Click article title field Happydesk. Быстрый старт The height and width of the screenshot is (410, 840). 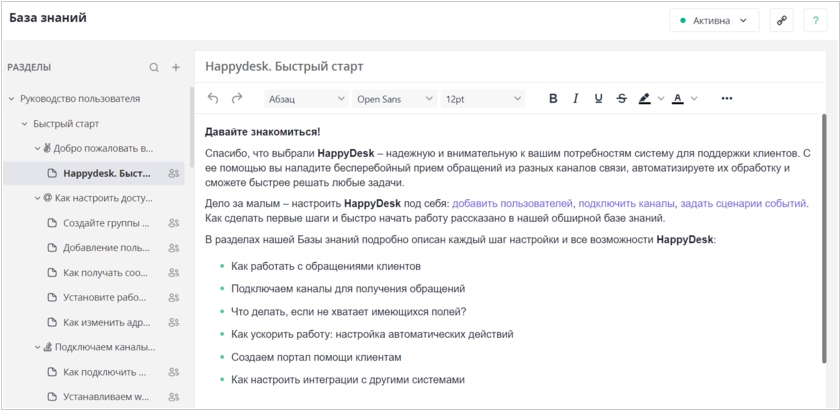point(511,66)
